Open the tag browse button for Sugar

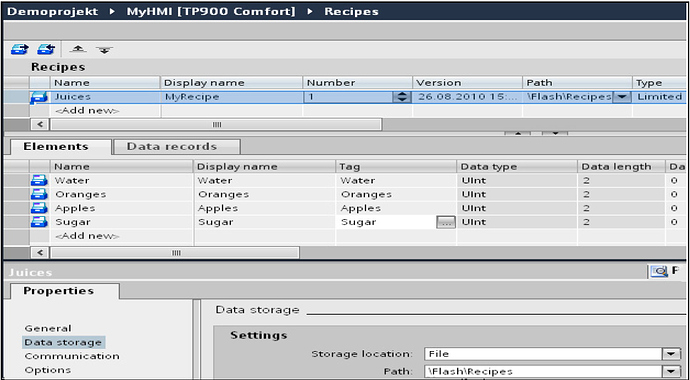[446, 223]
